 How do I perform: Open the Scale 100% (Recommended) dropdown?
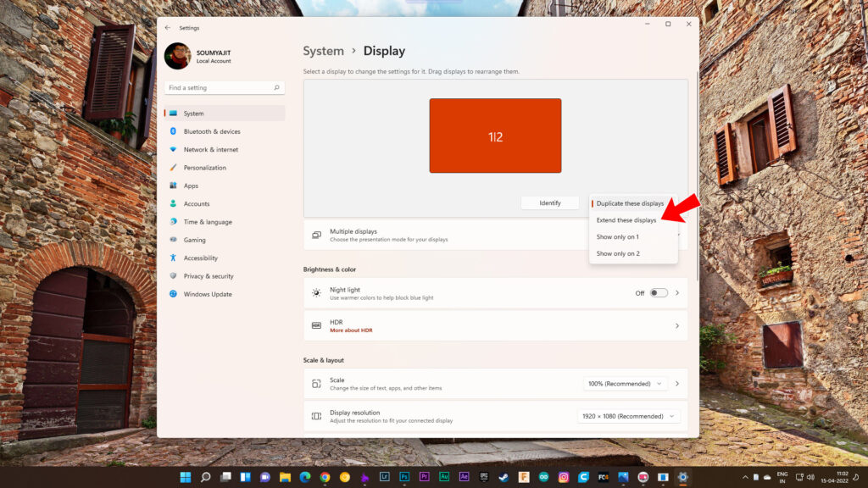(x=625, y=384)
